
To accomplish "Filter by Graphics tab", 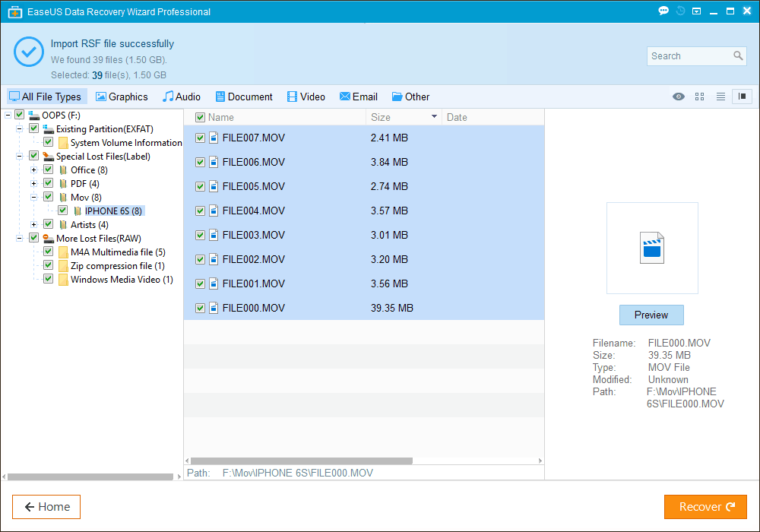I will tap(122, 97).
